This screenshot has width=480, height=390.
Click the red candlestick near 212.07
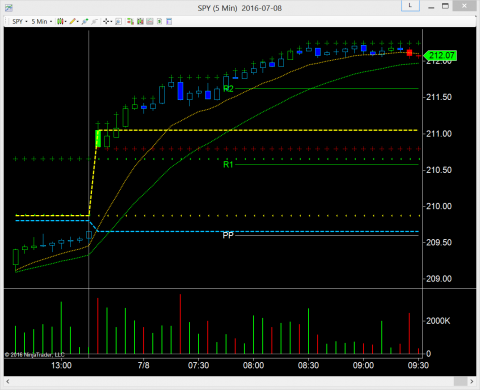tap(409, 53)
